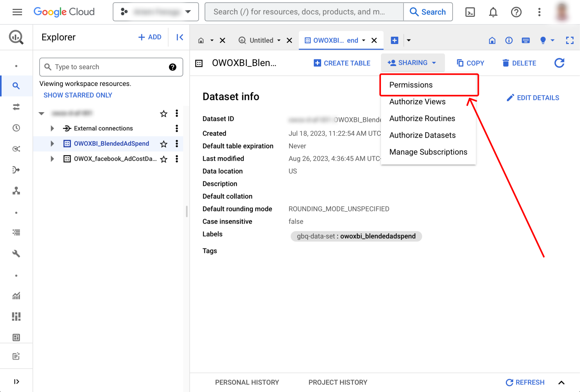
Task: Open the BI Engine table icon in sidebar
Action: point(16,337)
